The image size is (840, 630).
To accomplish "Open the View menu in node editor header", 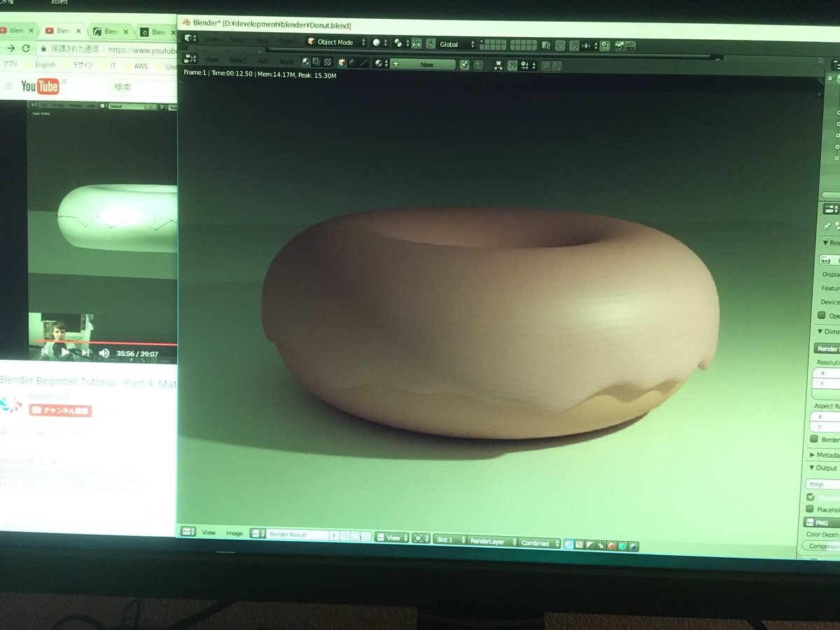I will (x=211, y=59).
